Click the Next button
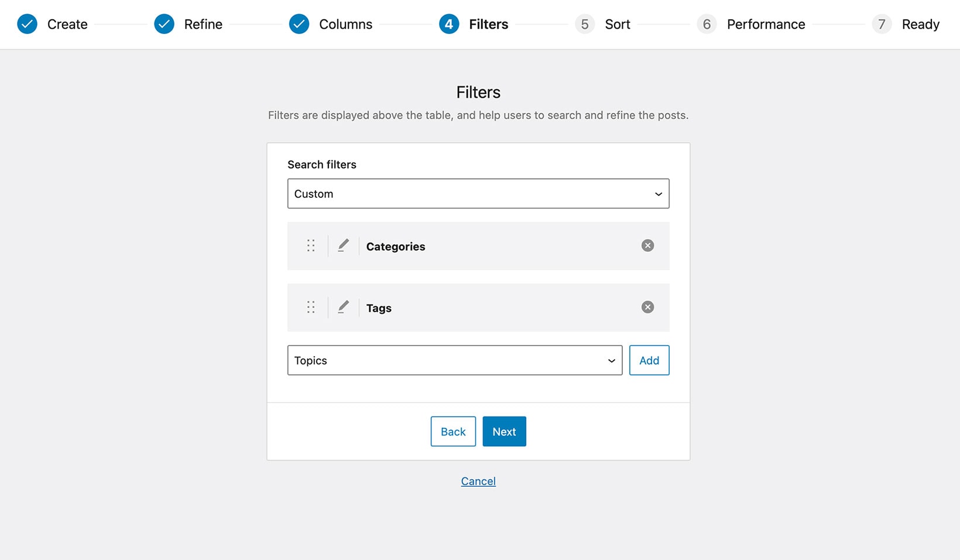Image resolution: width=960 pixels, height=560 pixels. 504,431
